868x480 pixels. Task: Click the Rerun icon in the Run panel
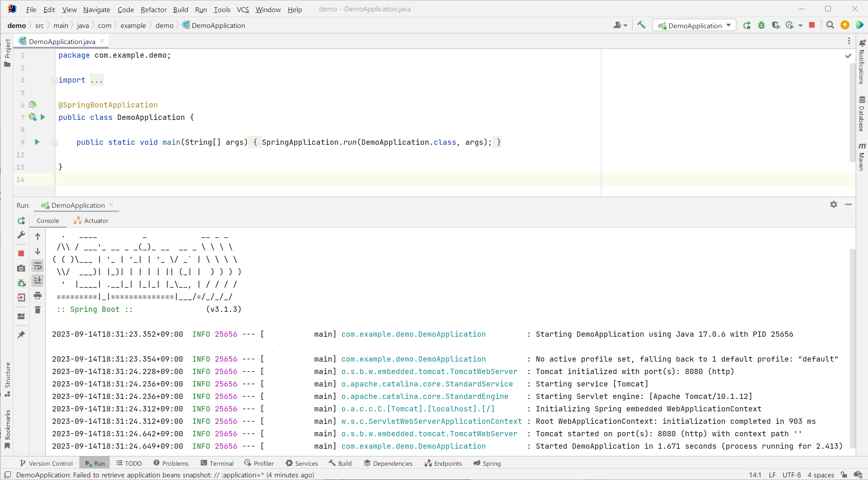[21, 221]
